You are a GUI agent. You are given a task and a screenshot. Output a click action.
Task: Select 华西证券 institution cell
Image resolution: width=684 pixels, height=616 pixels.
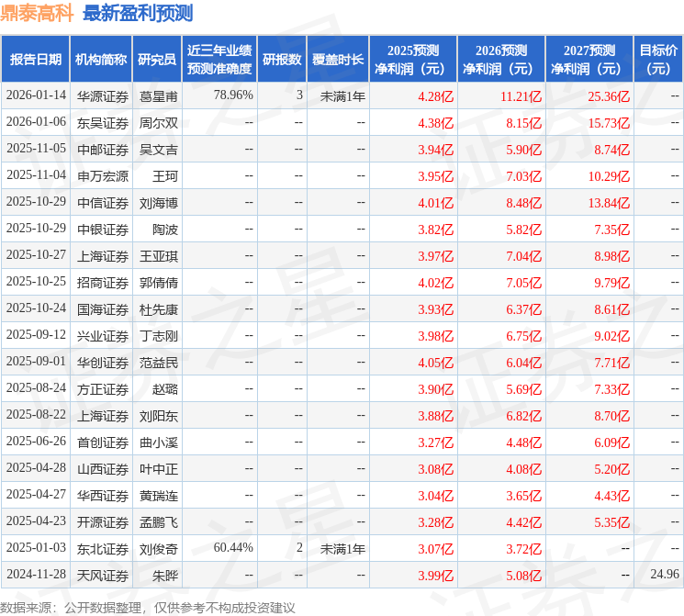tap(103, 496)
